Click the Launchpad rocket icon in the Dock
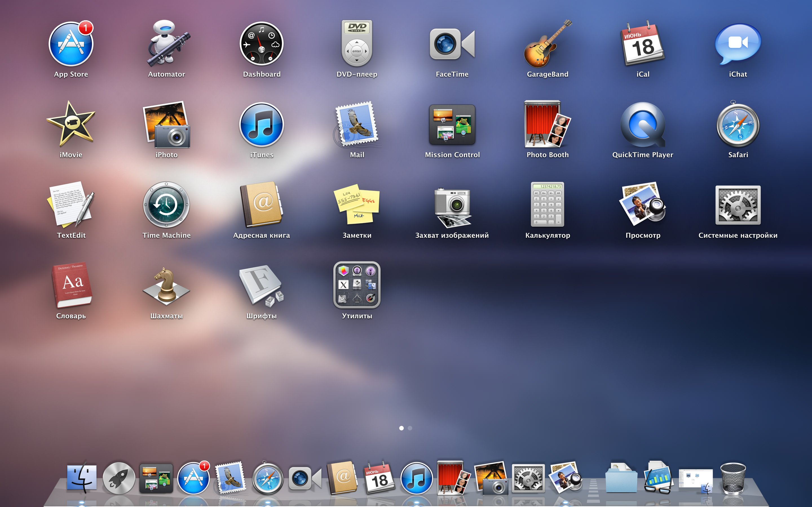812x507 pixels. (119, 479)
